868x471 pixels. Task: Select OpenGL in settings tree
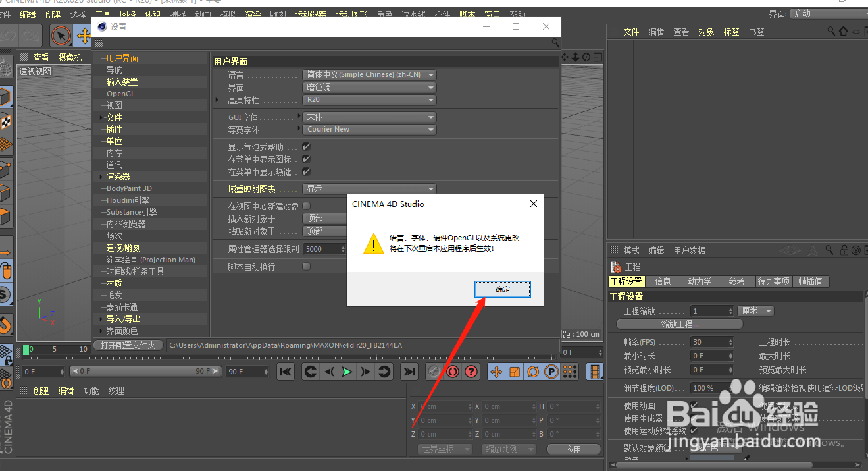point(120,94)
